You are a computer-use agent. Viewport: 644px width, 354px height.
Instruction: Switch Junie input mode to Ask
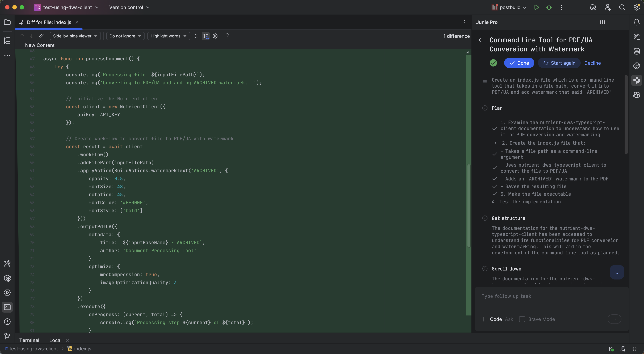click(509, 319)
